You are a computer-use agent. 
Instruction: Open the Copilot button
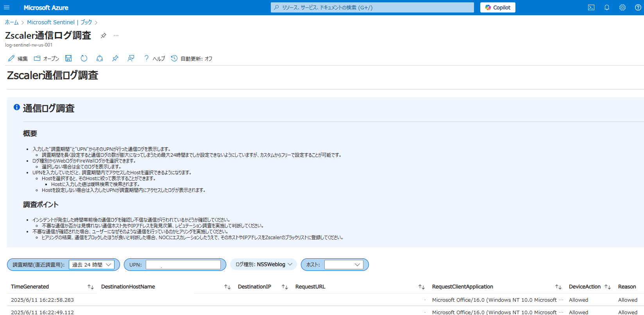point(497,7)
